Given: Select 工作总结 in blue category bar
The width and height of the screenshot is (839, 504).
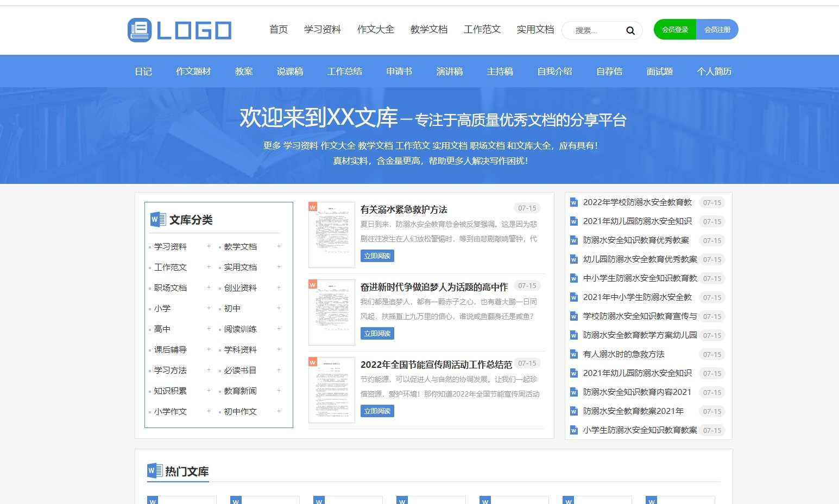Looking at the screenshot, I should [x=345, y=71].
